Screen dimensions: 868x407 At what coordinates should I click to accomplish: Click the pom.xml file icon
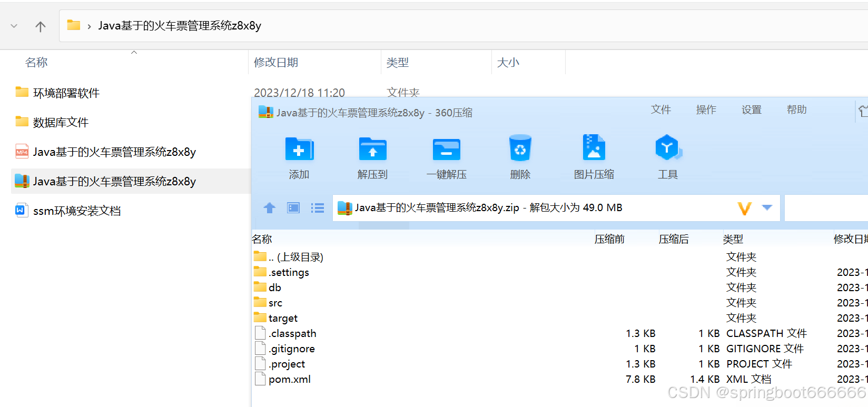click(x=260, y=379)
